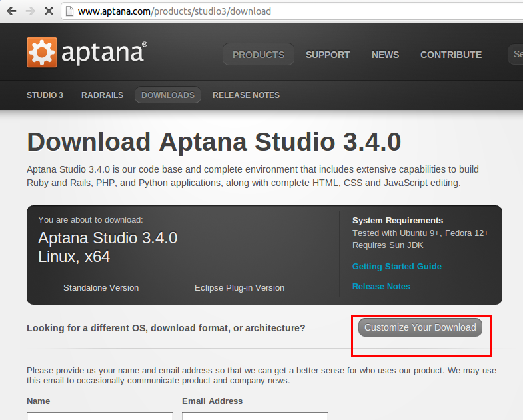Viewport: 523px width, 420px height.
Task: Switch to the STUDIO 3 tab
Action: 45,95
